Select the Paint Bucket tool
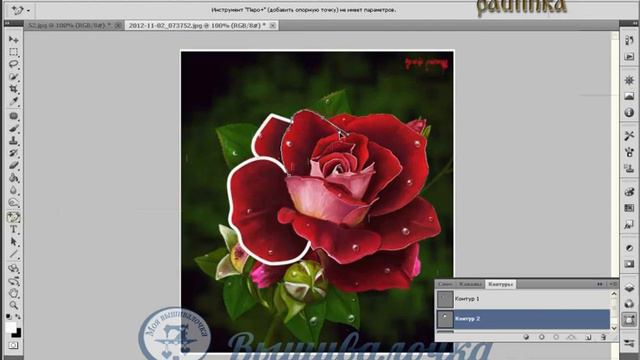The width and height of the screenshot is (640, 360). click(x=13, y=178)
